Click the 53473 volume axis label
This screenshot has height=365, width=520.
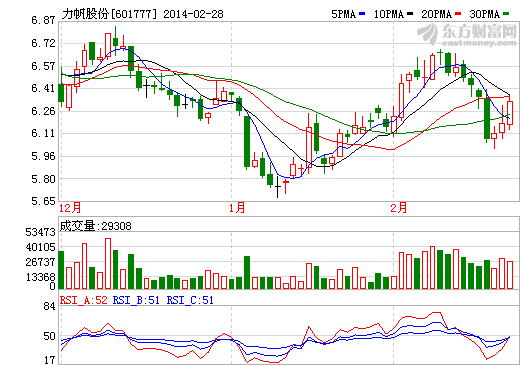(x=40, y=232)
